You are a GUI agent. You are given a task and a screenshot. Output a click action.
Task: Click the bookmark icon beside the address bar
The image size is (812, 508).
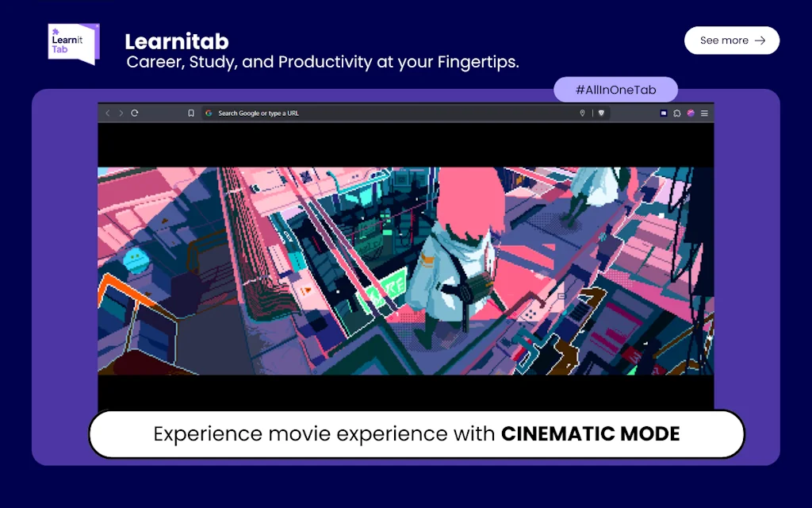click(190, 113)
